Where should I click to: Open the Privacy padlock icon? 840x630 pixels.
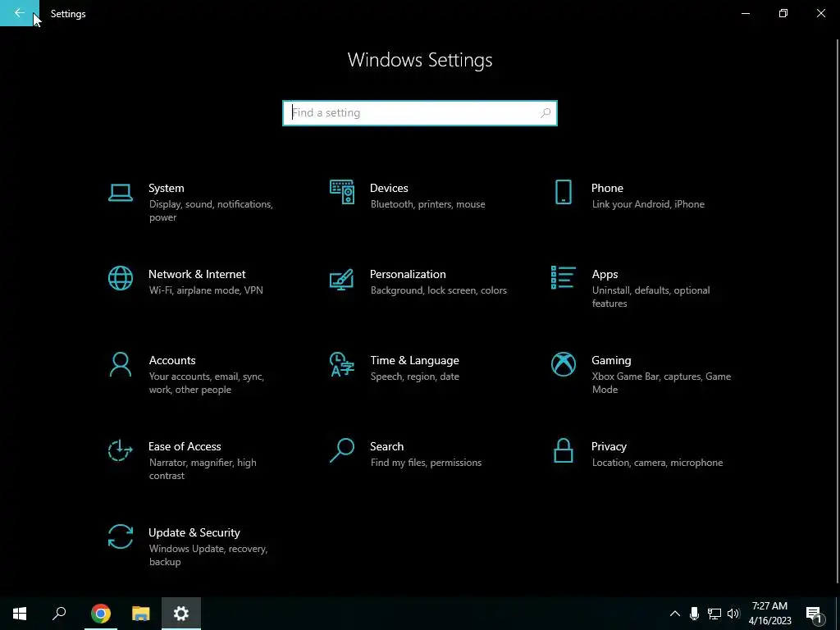click(x=563, y=450)
